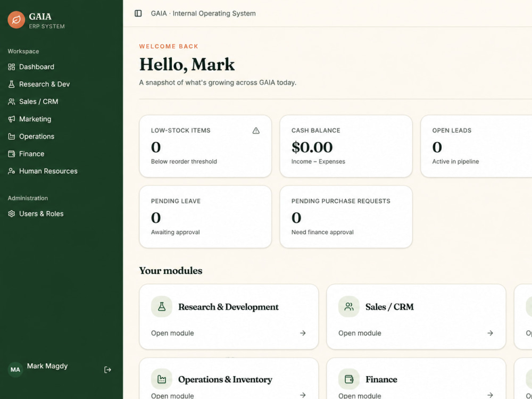Click the Finance wallet icon in sidebar
The image size is (532, 399).
coord(12,154)
